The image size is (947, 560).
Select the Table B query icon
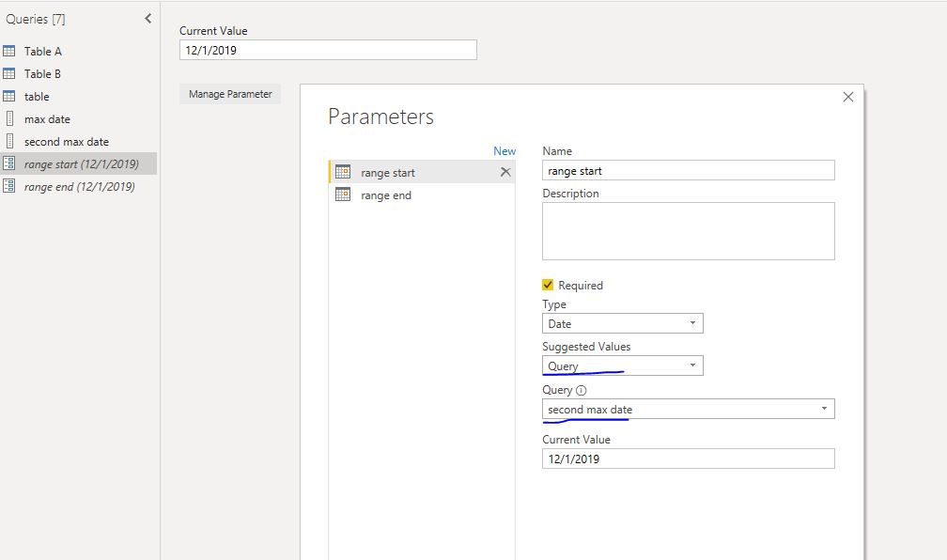pos(9,73)
